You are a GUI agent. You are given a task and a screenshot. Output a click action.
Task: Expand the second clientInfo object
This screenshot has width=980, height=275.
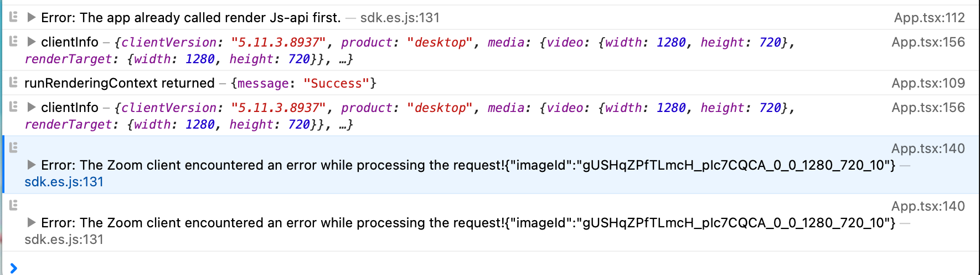click(x=32, y=108)
